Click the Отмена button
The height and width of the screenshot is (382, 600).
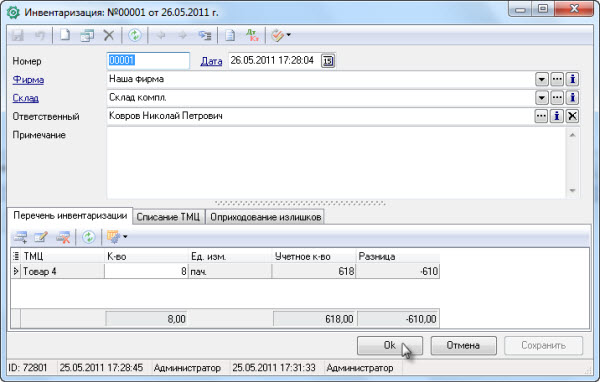(463, 345)
